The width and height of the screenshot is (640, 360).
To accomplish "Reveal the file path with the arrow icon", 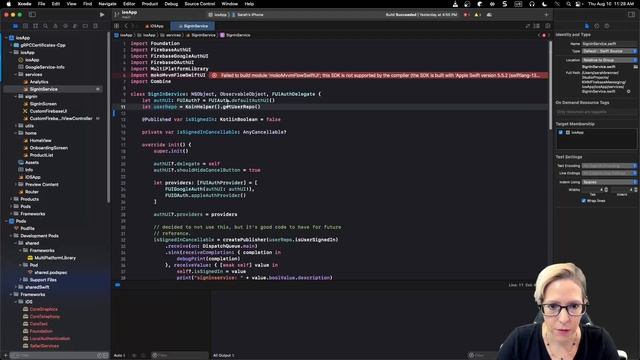I will pos(629,91).
